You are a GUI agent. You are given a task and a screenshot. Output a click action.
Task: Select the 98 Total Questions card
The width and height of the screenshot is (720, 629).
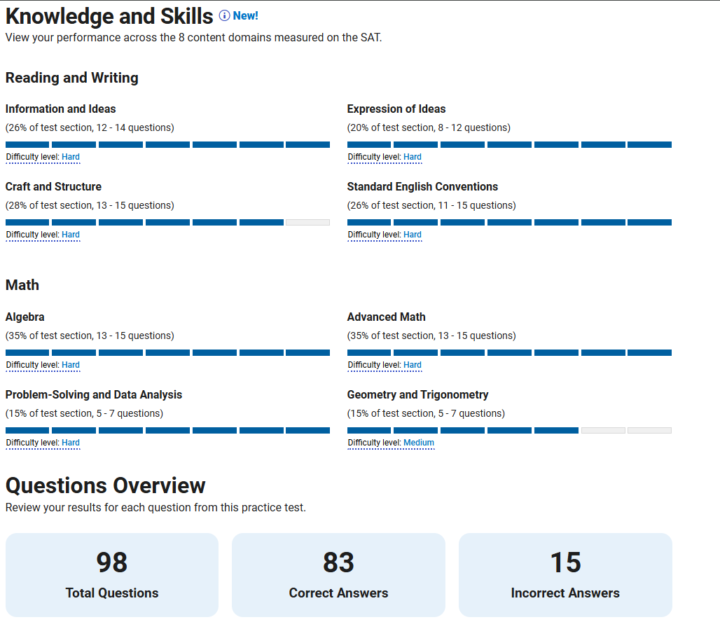tap(112, 574)
